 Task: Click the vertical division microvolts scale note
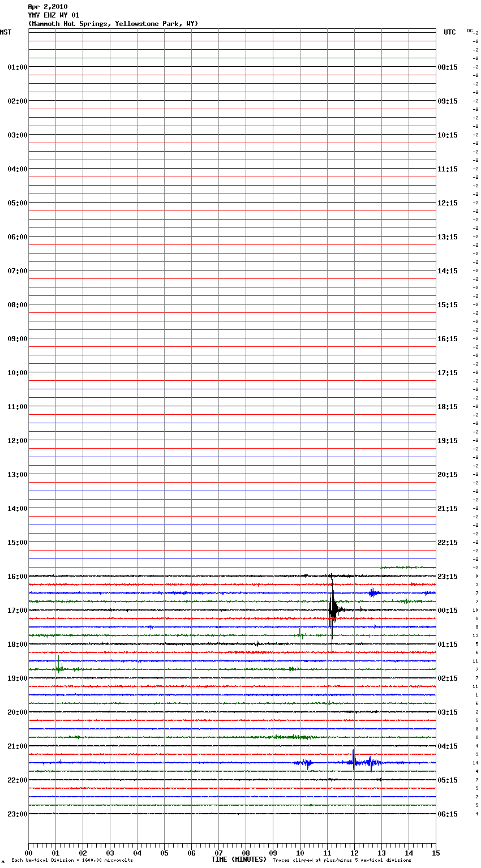(x=72, y=861)
